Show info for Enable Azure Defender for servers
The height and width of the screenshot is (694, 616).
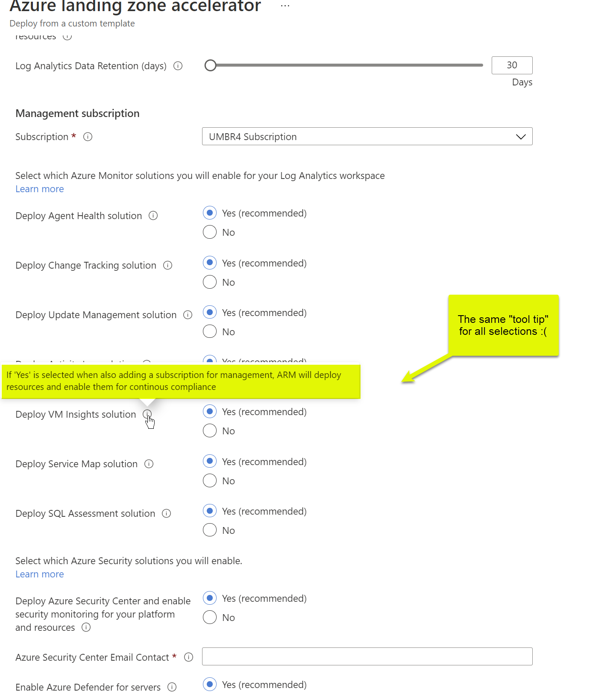172,687
